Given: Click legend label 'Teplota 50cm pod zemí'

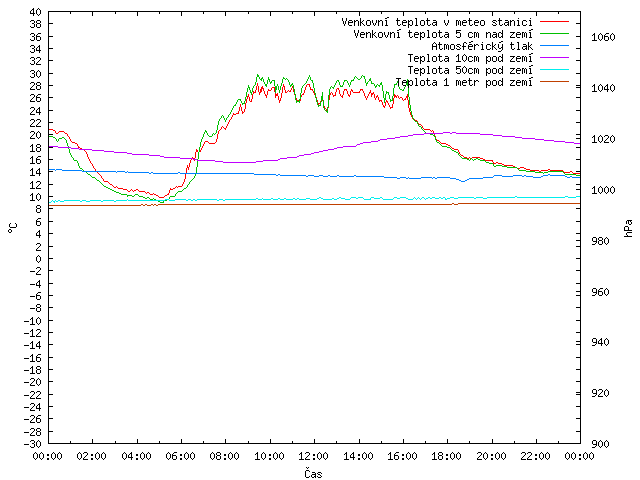Looking at the screenshot, I should [x=470, y=70].
